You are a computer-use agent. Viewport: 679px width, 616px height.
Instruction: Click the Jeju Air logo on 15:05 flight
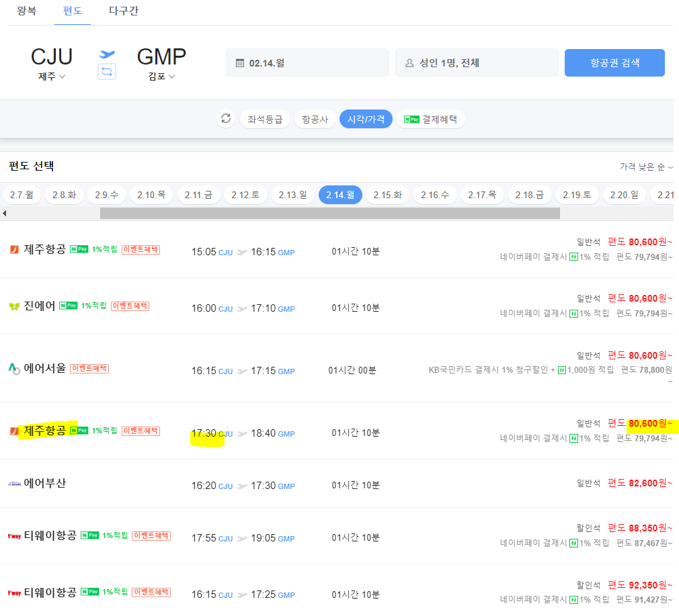click(x=14, y=250)
